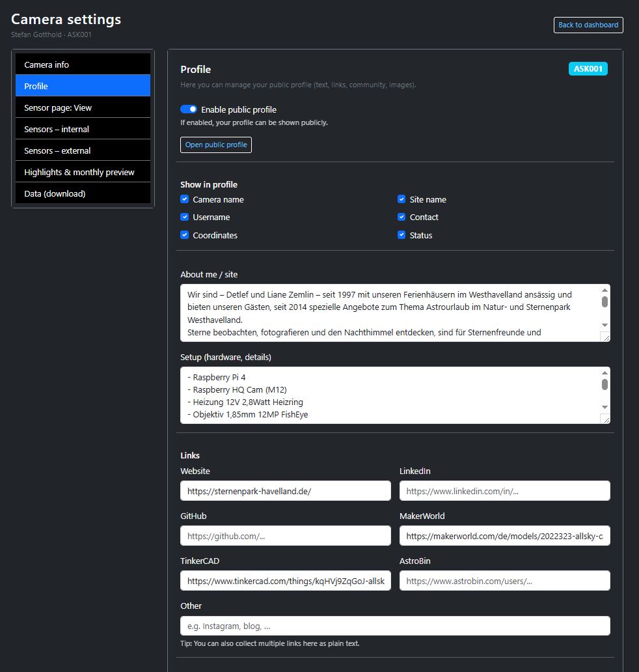This screenshot has width=639, height=672.
Task: Uncheck the Username checkbox
Action: (184, 217)
